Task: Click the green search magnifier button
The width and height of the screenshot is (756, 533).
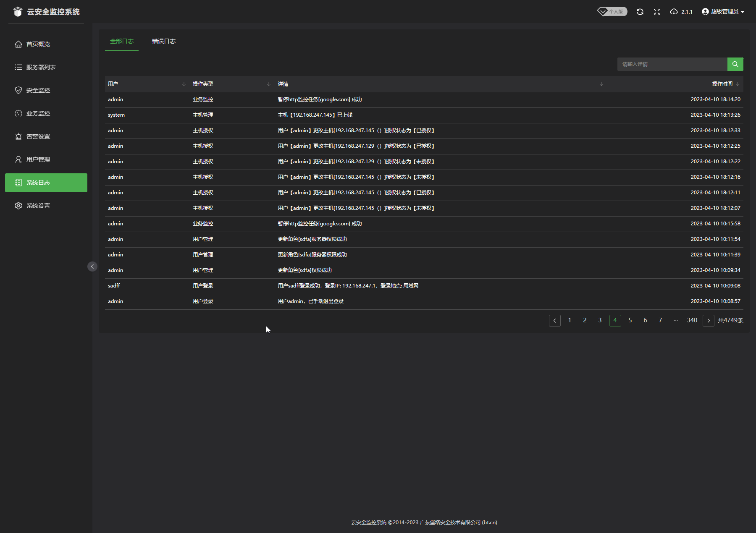Action: (735, 64)
